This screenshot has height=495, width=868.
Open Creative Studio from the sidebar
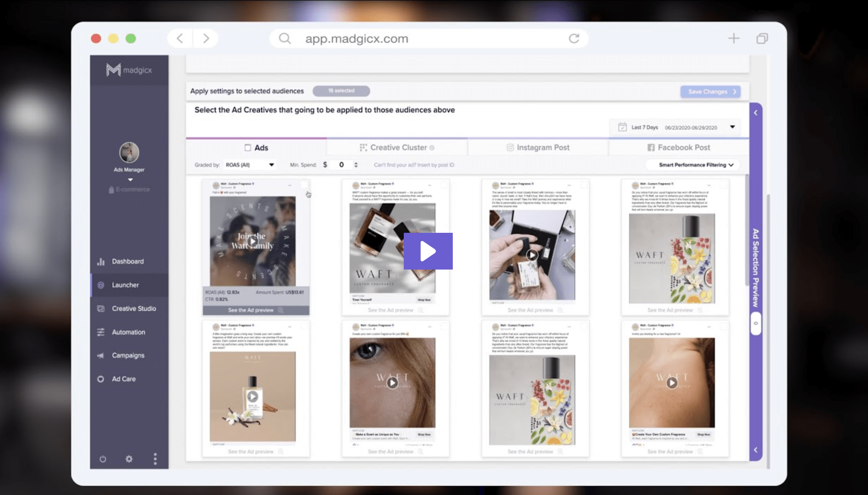tap(134, 309)
